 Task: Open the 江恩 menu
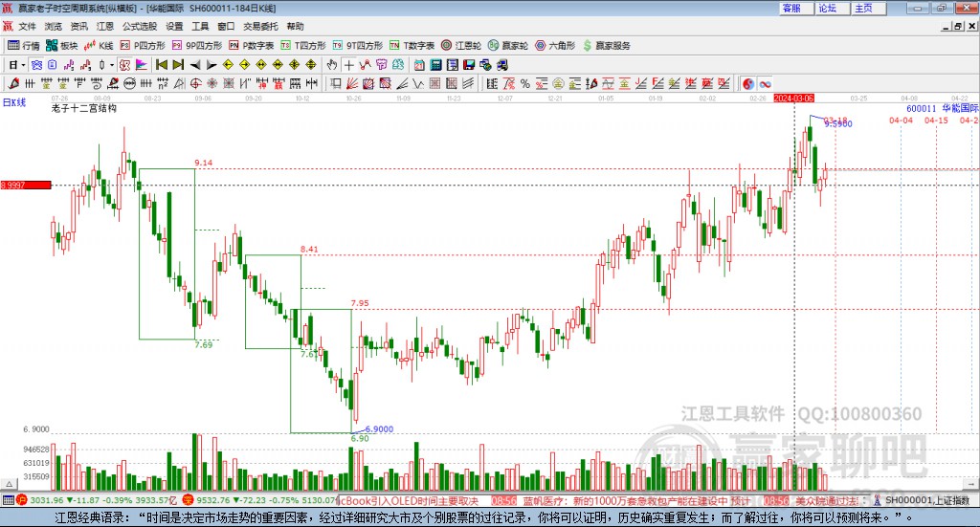pos(105,26)
